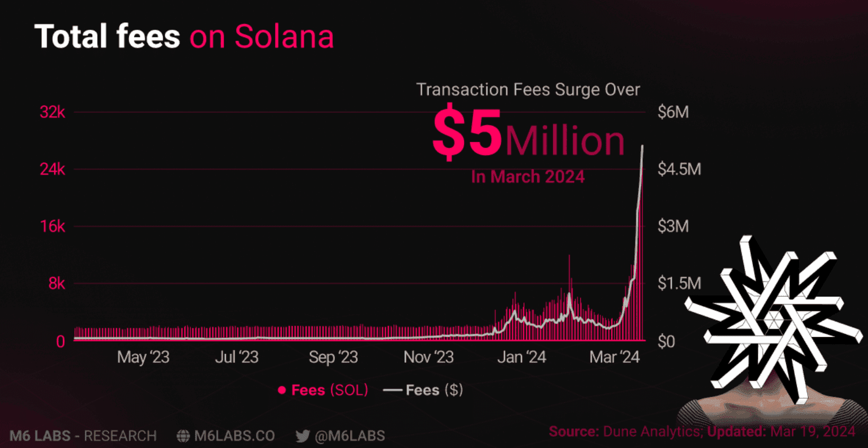This screenshot has height=448, width=868.
Task: Select the Nov '23 axis label
Action: coord(429,357)
